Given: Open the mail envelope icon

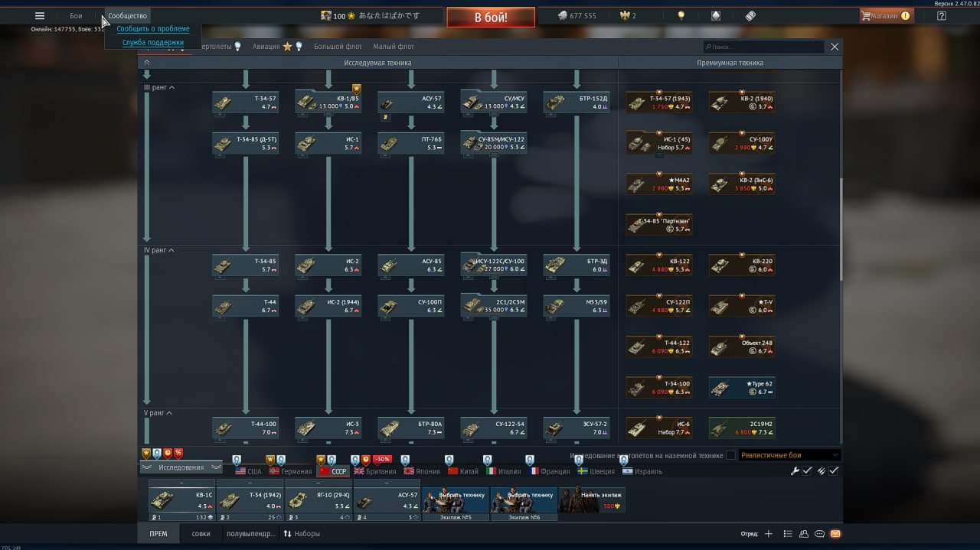Looking at the screenshot, I should 835,534.
